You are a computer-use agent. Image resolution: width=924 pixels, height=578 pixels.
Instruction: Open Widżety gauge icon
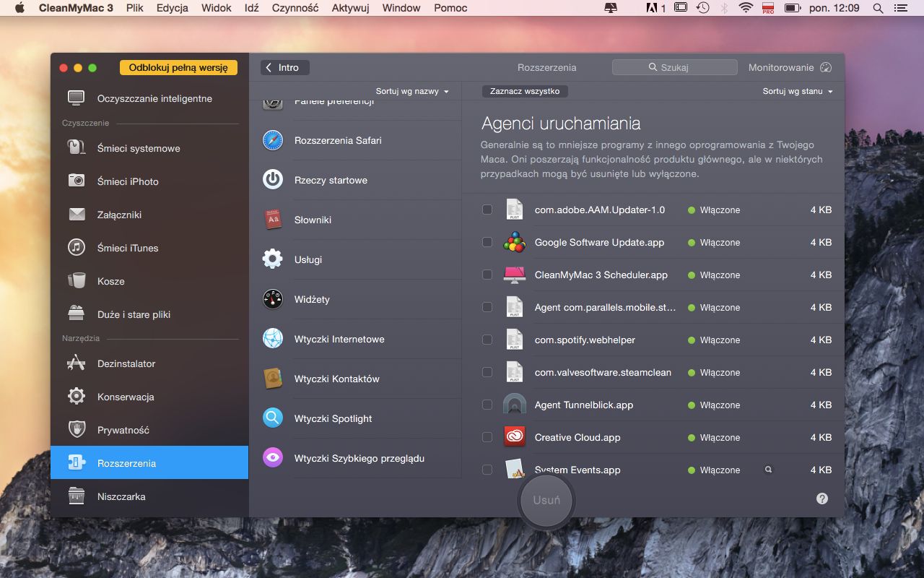[272, 299]
